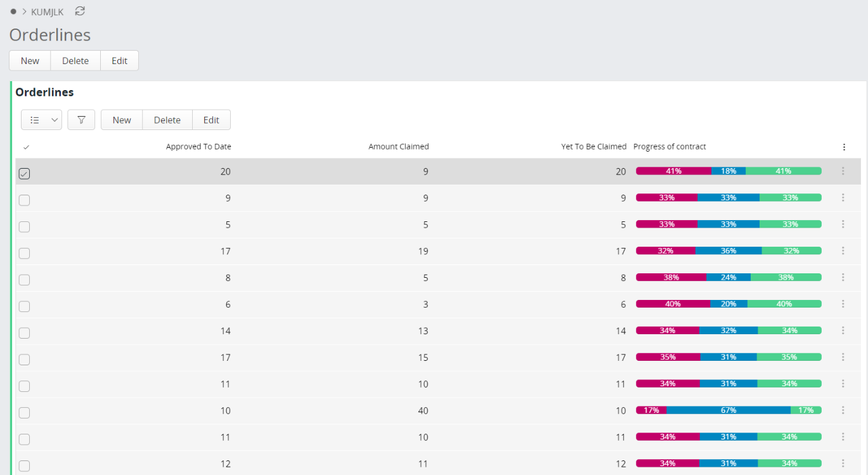
Task: Sort by Approved To Date column
Action: click(x=198, y=146)
